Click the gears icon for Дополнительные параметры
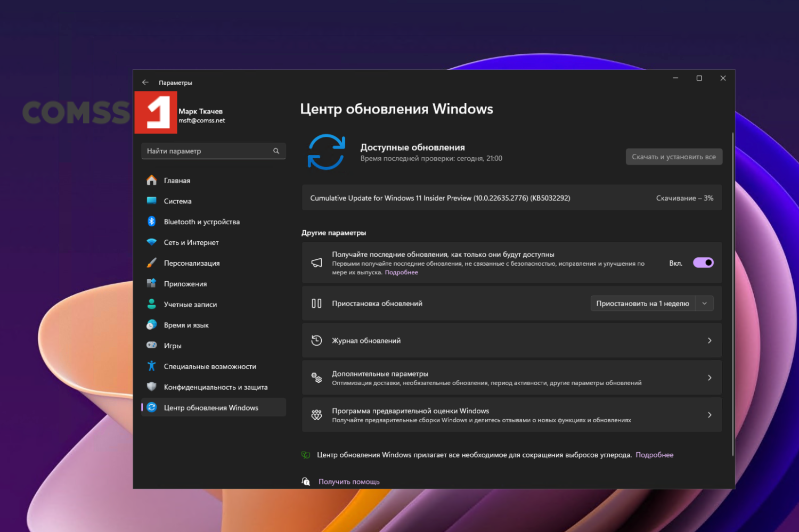The width and height of the screenshot is (799, 532). click(x=316, y=378)
